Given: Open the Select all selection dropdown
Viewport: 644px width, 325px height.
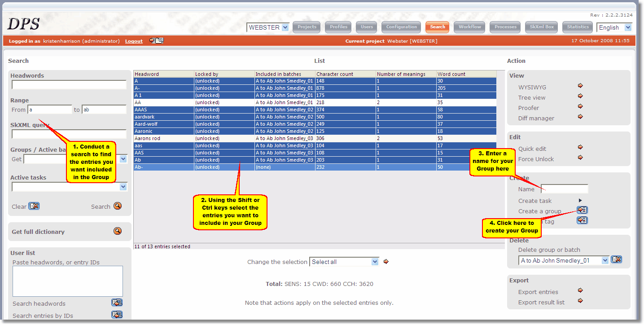Looking at the screenshot, I should [x=344, y=262].
